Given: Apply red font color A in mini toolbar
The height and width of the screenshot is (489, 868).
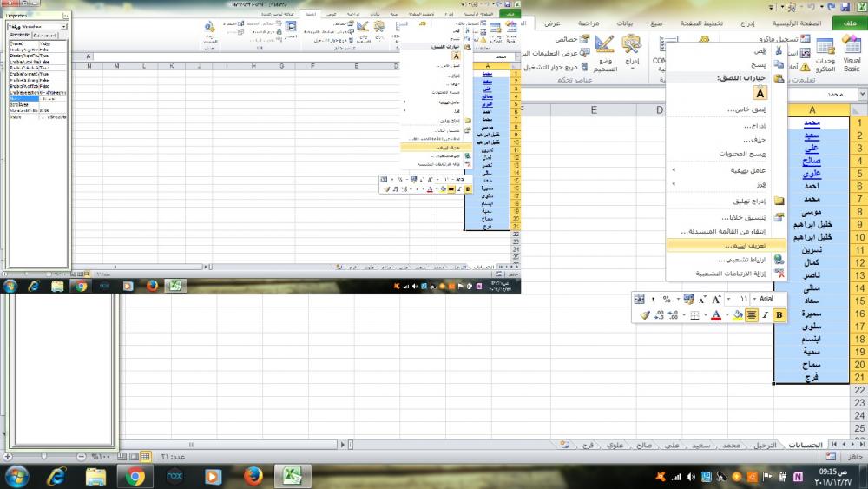Looking at the screenshot, I should 716,314.
